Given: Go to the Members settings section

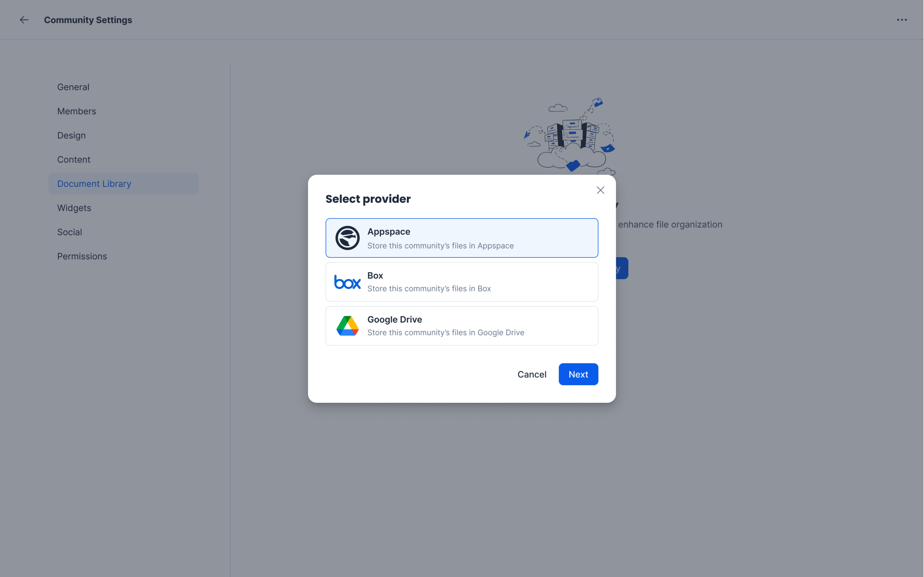Looking at the screenshot, I should 77,111.
